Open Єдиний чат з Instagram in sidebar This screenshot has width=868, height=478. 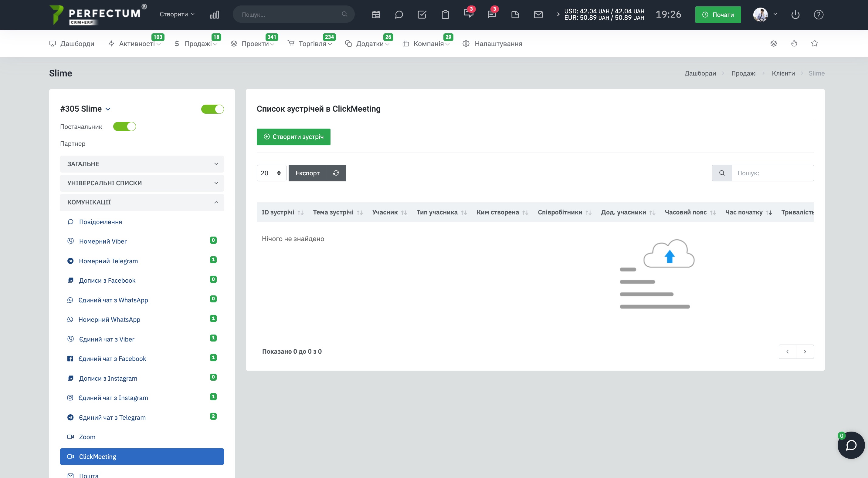tap(142, 398)
